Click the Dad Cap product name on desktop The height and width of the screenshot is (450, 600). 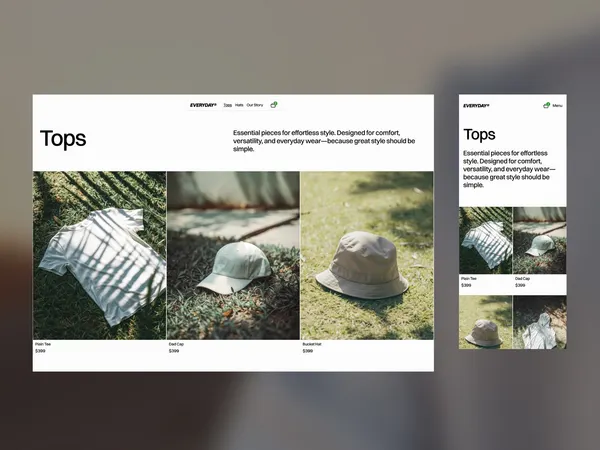[x=176, y=344]
